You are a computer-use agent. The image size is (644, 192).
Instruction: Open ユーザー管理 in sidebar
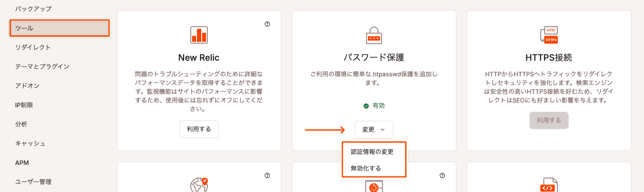coord(33,182)
